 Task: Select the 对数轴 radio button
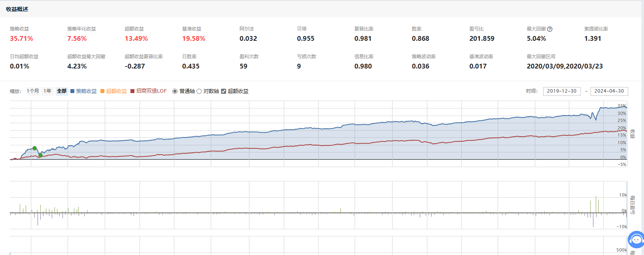199,91
